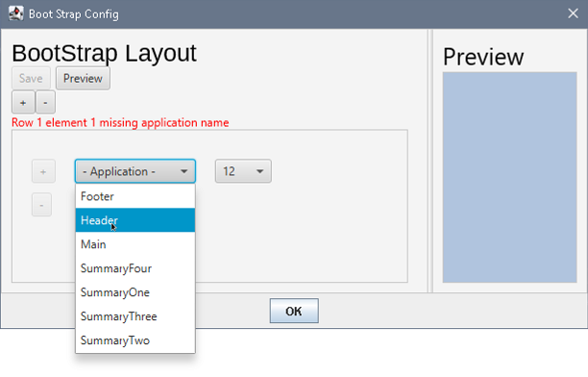Click the BootStrap Layout heading

click(104, 53)
